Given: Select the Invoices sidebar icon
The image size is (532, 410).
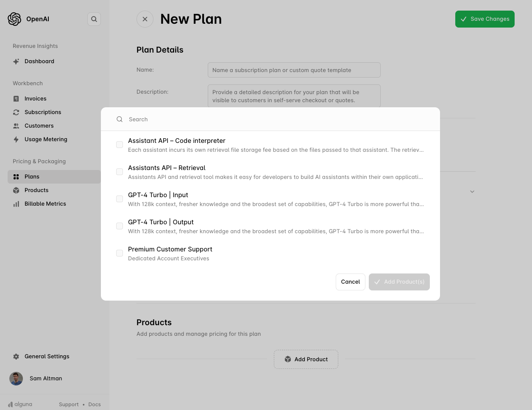Looking at the screenshot, I should [16, 98].
